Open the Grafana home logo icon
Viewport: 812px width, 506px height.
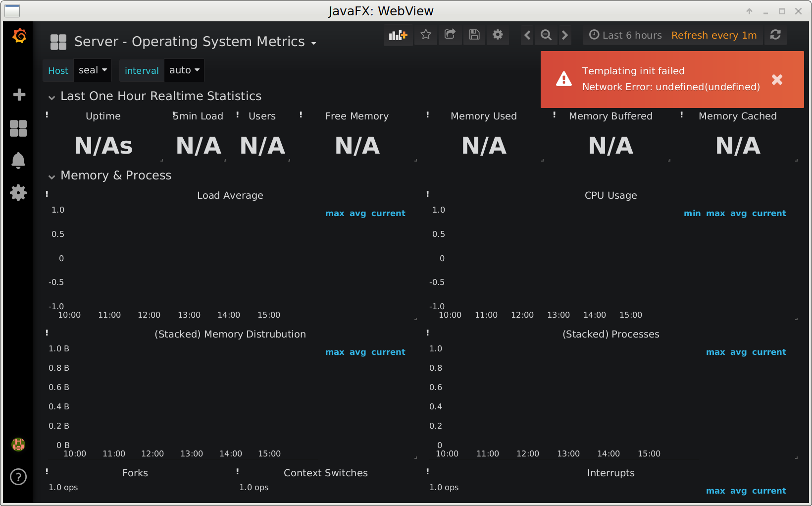(18, 36)
